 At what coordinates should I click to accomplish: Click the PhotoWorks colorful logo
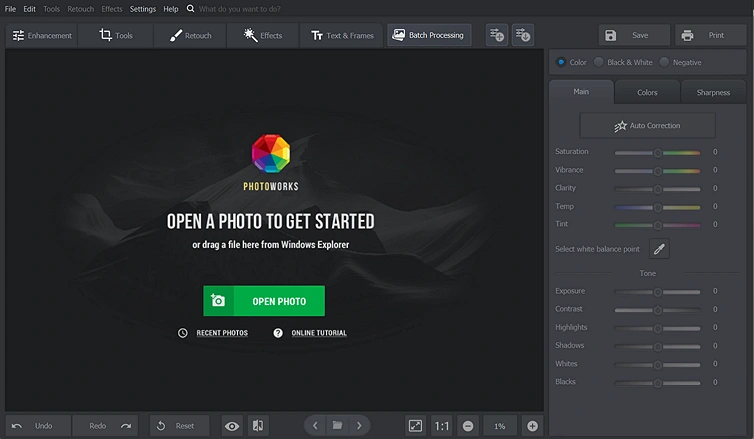click(x=271, y=153)
